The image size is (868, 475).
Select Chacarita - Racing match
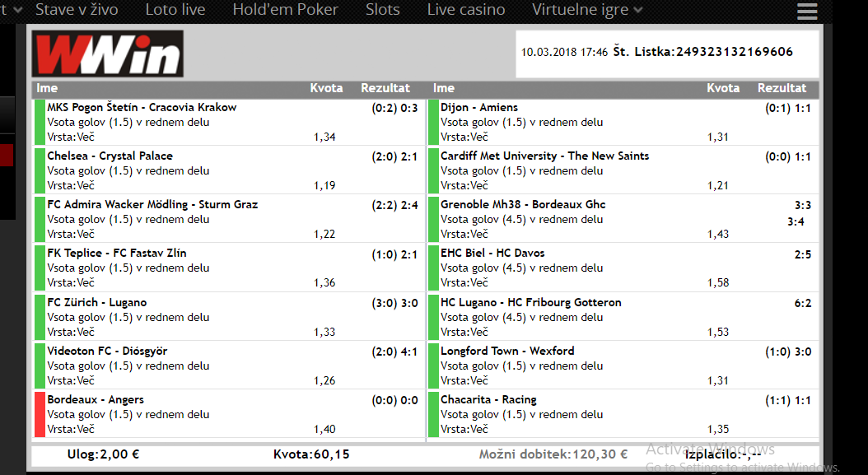[x=488, y=400]
